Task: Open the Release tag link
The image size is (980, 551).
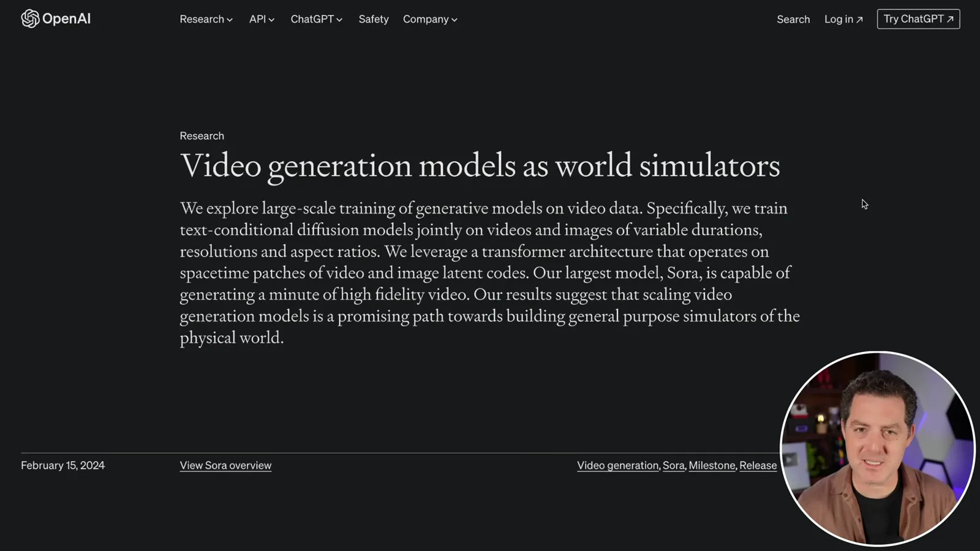Action: coord(758,465)
